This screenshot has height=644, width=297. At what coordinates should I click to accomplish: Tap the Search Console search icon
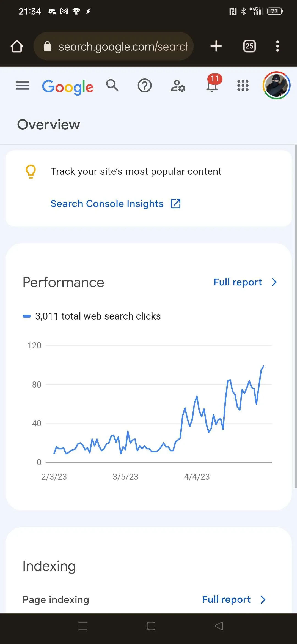[112, 85]
